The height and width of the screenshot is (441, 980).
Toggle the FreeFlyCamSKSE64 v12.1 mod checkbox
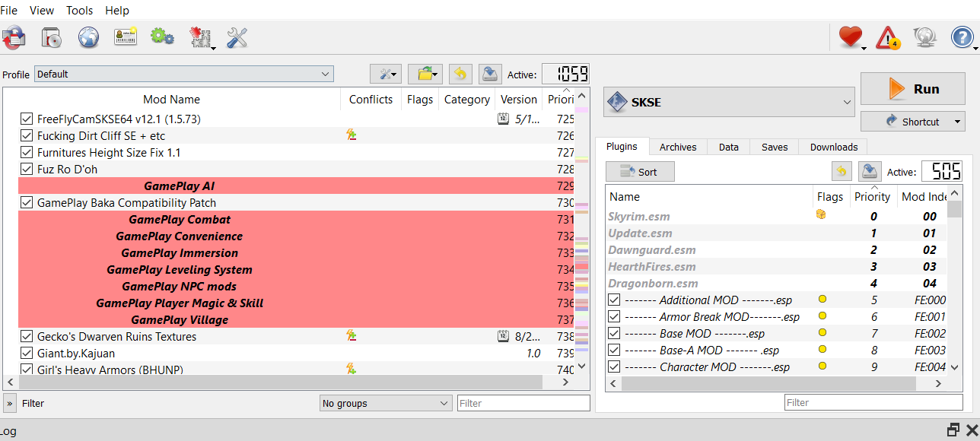[27, 119]
